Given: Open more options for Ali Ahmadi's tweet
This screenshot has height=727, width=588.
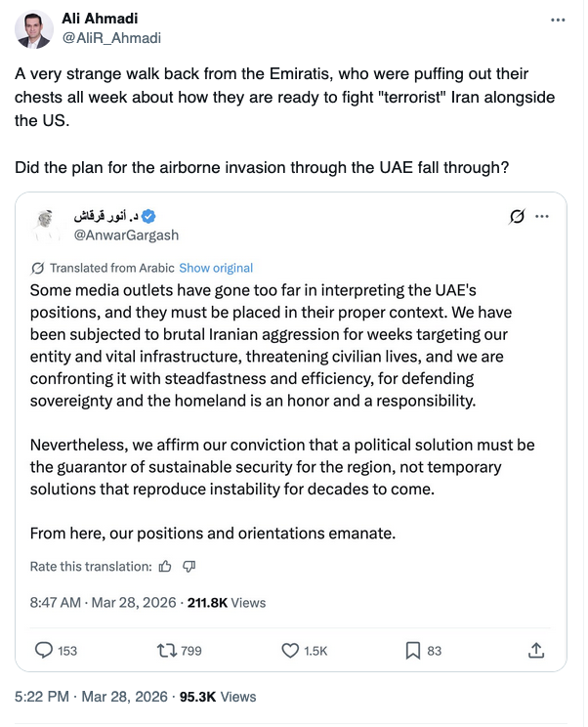Looking at the screenshot, I should 558,21.
